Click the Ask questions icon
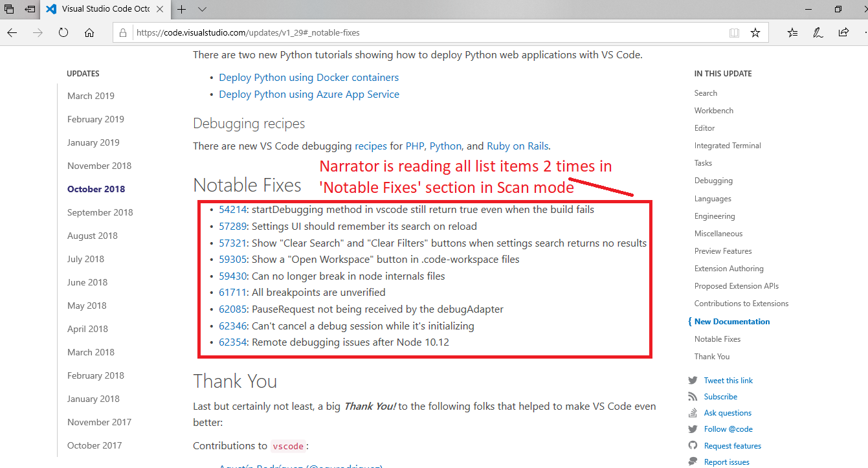 coord(693,412)
